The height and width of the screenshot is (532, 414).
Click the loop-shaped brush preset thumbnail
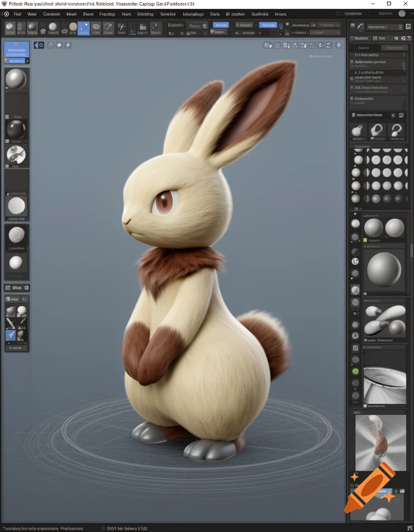coord(377,130)
